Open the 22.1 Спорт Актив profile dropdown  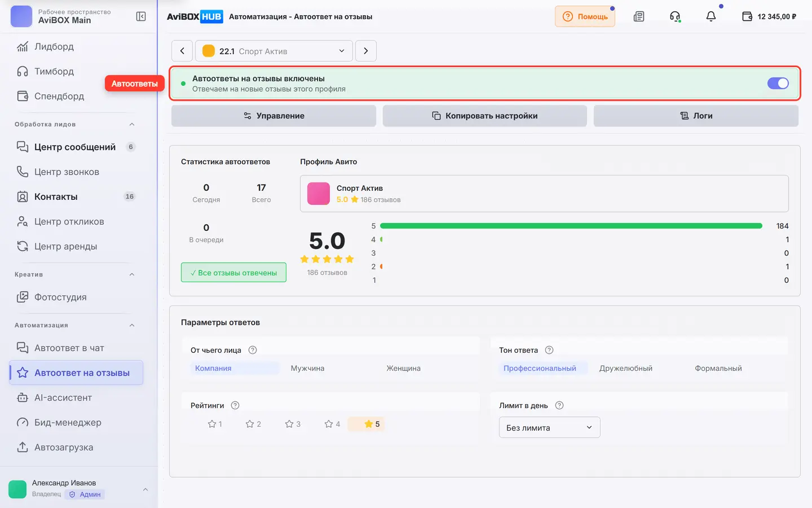coord(274,51)
